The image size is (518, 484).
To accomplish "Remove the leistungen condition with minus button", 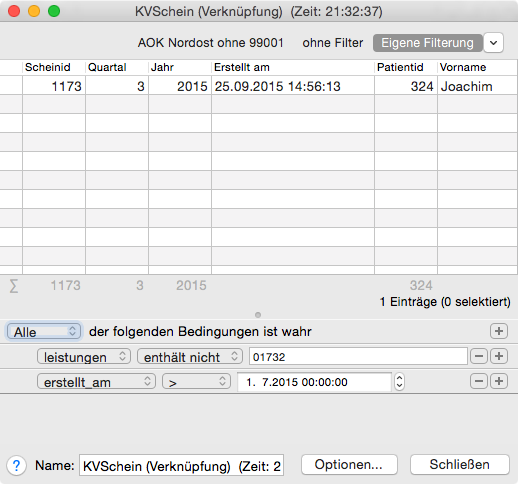I will click(x=479, y=356).
